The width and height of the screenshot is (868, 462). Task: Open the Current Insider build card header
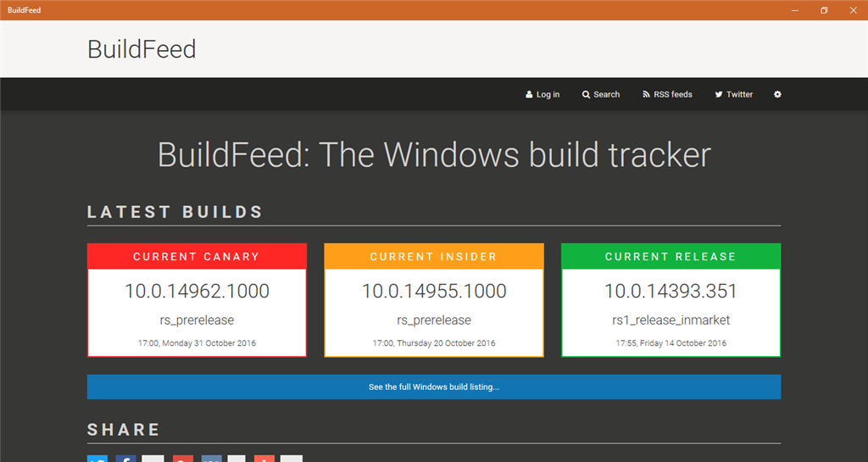(433, 257)
